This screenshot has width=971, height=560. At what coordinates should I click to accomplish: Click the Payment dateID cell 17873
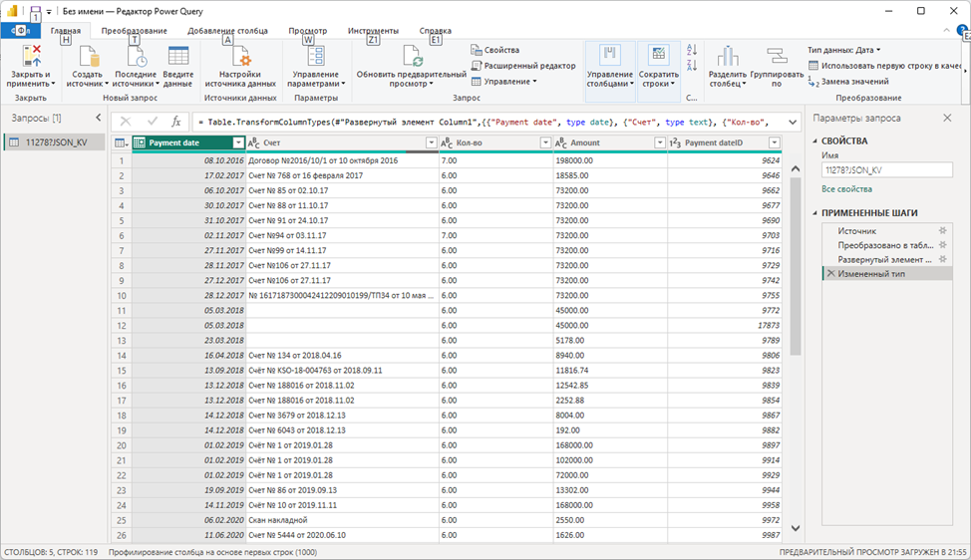(x=725, y=326)
